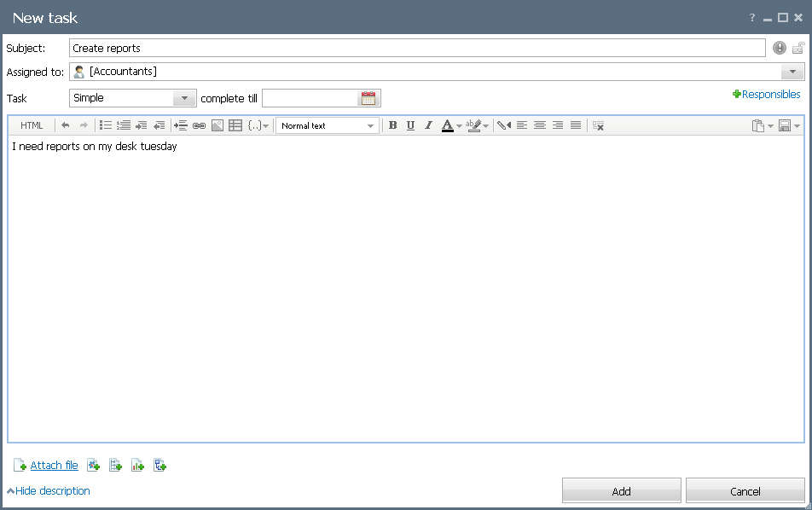Click the save floppy disk icon

[785, 125]
